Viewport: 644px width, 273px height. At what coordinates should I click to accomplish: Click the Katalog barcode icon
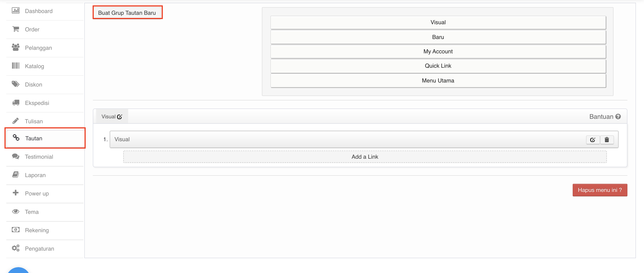coord(15,66)
